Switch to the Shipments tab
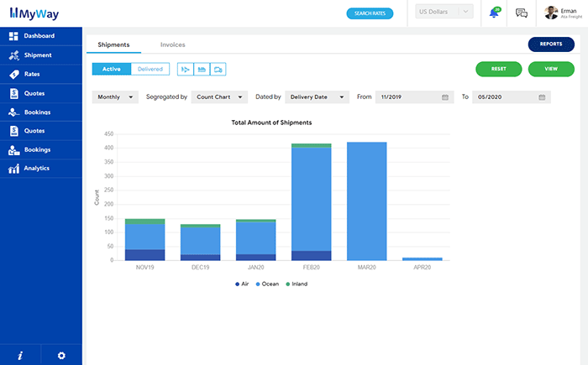Image resolution: width=588 pixels, height=365 pixels. tap(113, 44)
